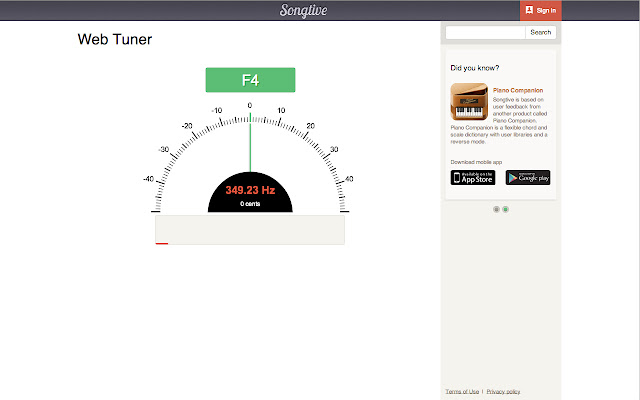Click the red input level bar
This screenshot has width=640, height=400.
pos(162,243)
